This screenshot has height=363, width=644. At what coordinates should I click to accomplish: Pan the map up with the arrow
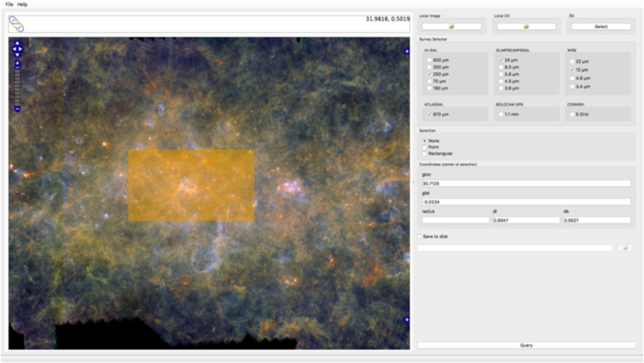[x=17, y=43]
